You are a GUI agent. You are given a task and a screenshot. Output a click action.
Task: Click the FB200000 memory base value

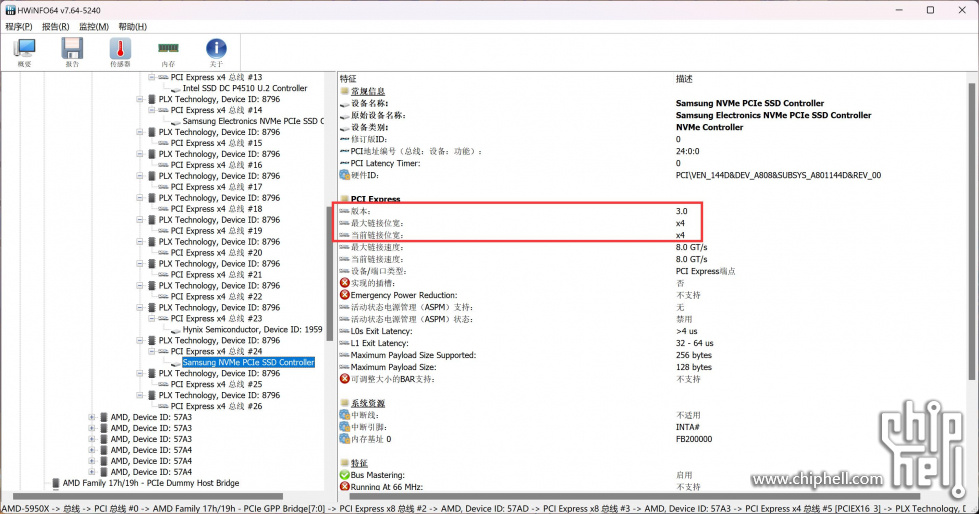(694, 439)
